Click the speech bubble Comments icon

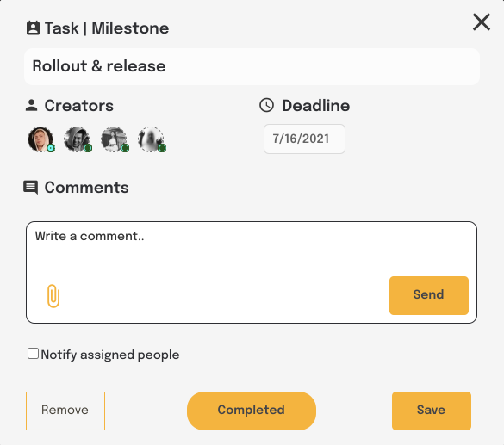30,188
